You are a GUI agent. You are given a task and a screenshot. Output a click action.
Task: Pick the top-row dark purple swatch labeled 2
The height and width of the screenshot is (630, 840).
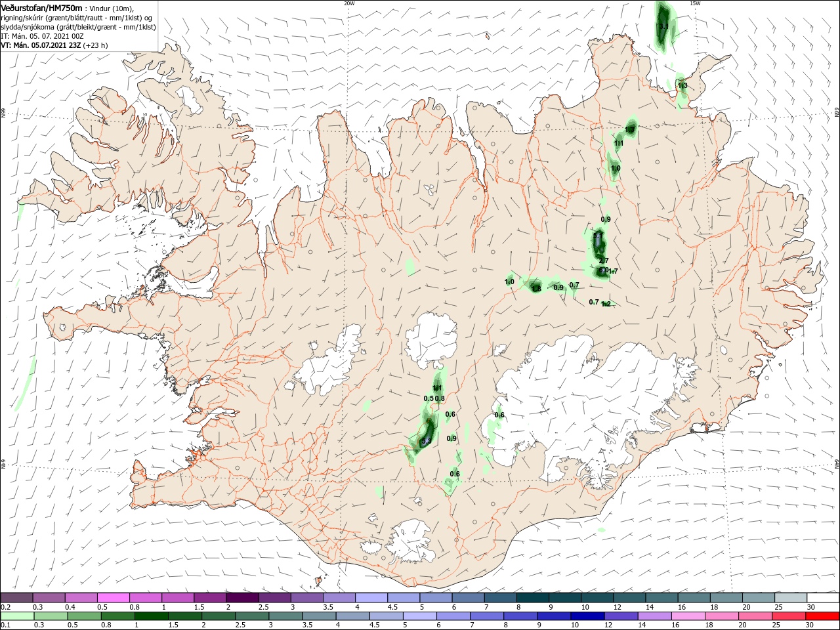coord(242,597)
